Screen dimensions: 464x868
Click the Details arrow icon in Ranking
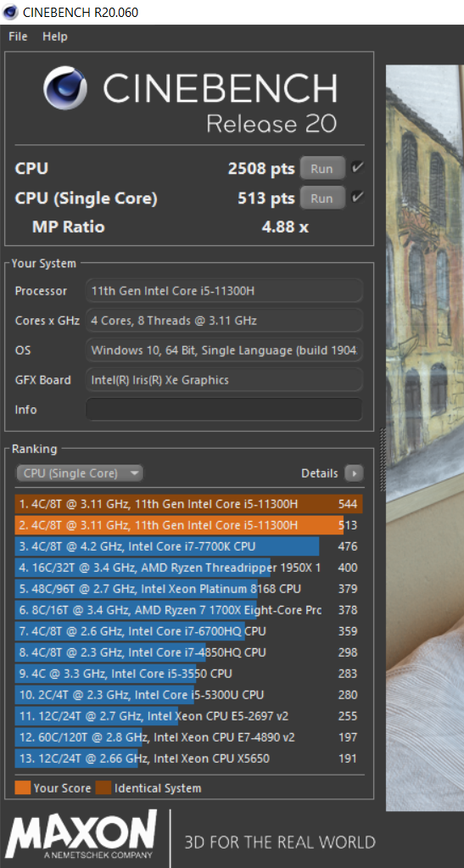point(354,473)
